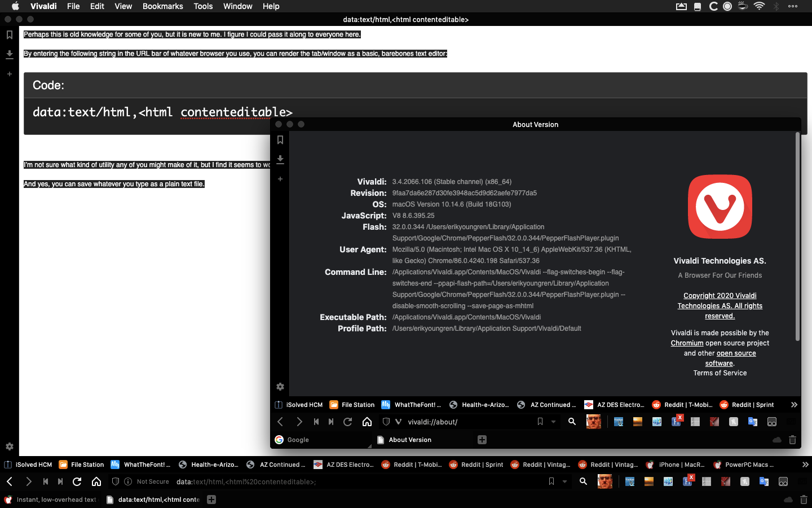Open Downloads panel in main window sidebar
This screenshot has height=508, width=812.
10,55
